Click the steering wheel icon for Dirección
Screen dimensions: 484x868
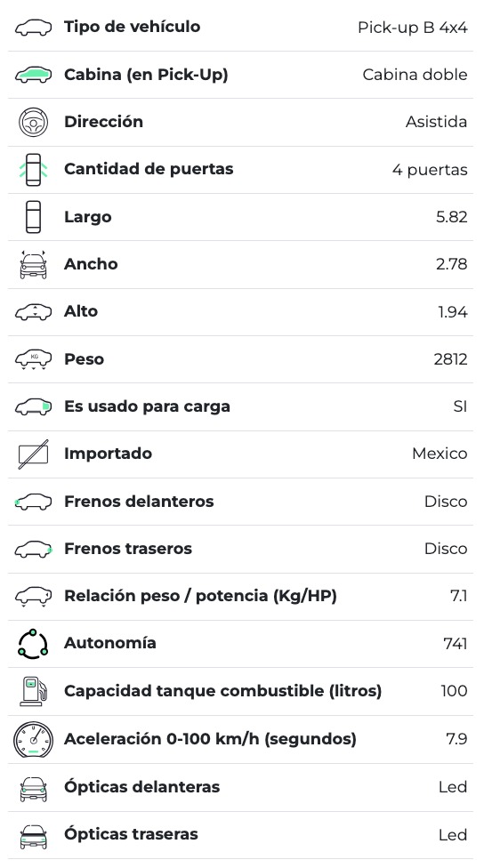click(33, 123)
